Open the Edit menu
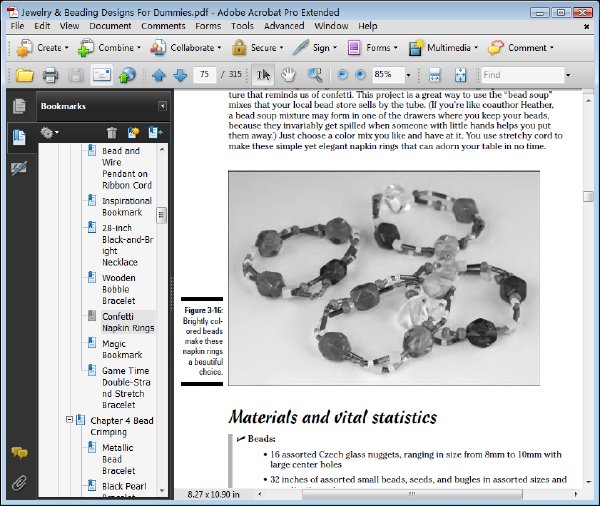The width and height of the screenshot is (600, 506). click(x=42, y=26)
